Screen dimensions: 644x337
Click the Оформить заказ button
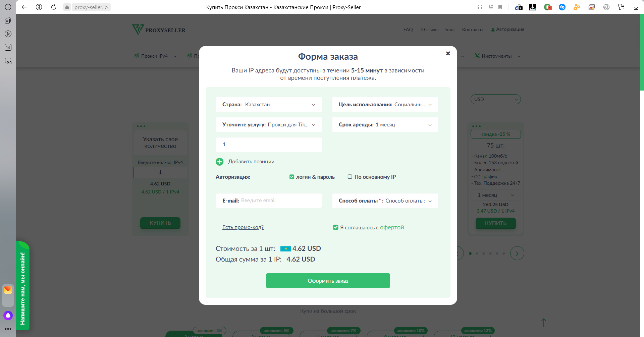pyautogui.click(x=328, y=281)
